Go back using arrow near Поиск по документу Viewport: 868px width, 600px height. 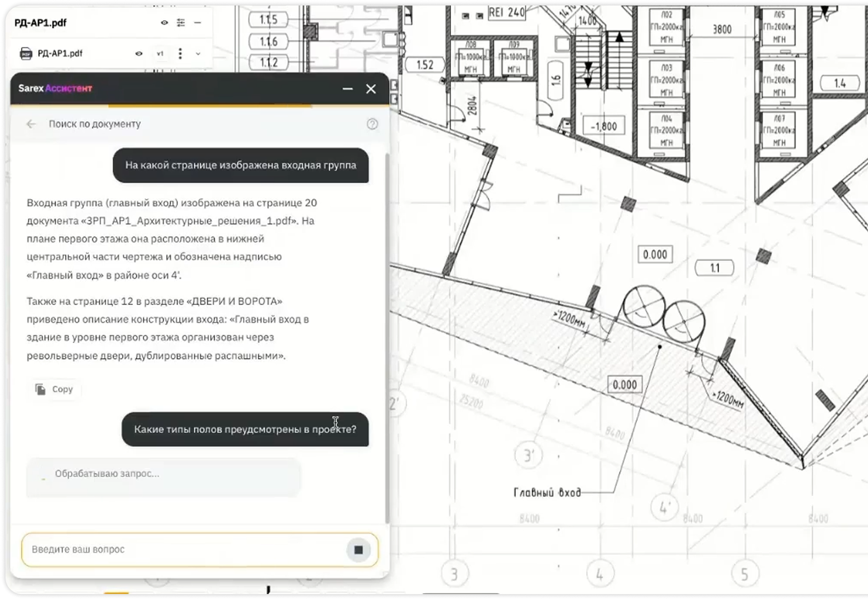tap(31, 124)
